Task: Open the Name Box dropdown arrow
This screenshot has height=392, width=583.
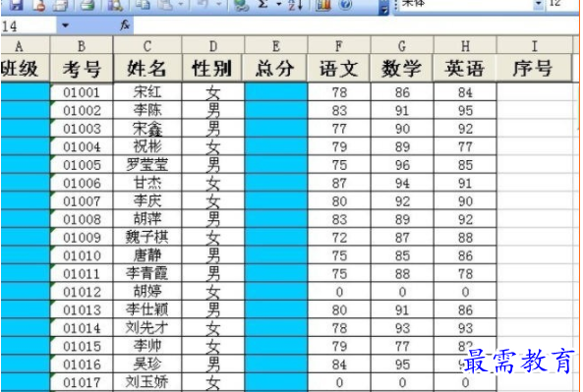Action: (66, 26)
